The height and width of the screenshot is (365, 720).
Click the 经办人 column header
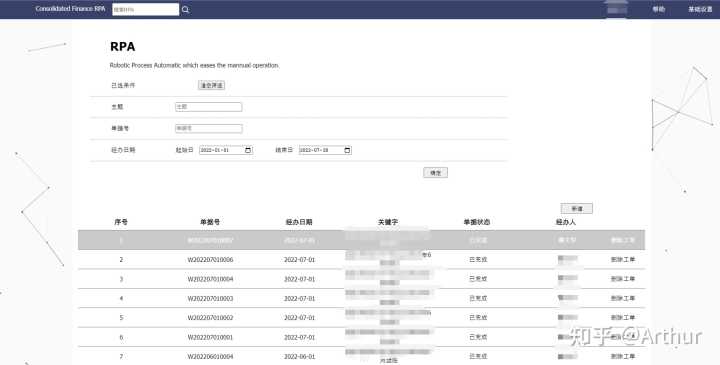pyautogui.click(x=566, y=222)
